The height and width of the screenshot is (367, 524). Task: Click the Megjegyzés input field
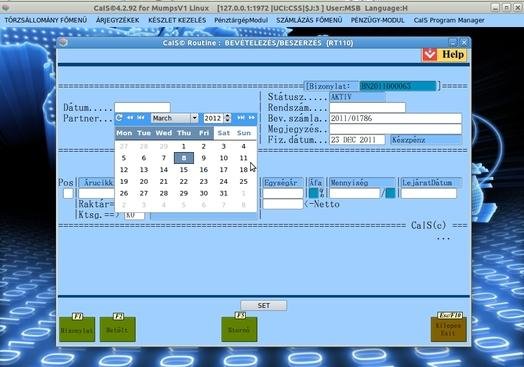coord(396,129)
